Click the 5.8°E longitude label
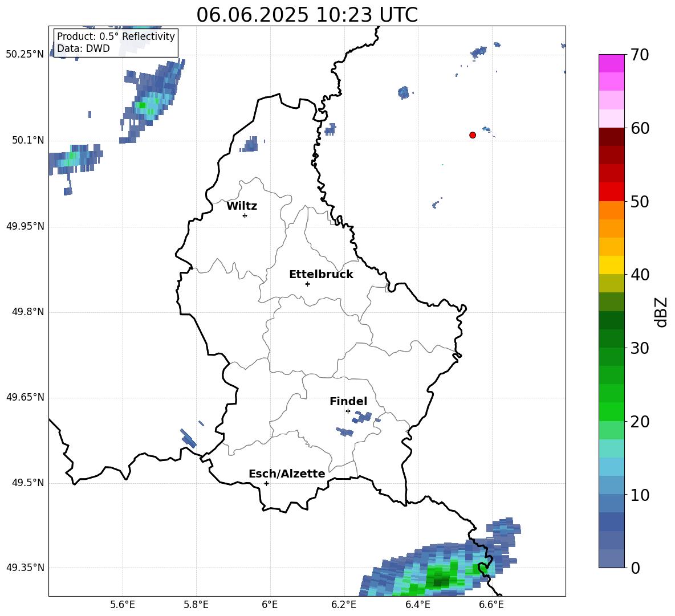 pos(196,605)
